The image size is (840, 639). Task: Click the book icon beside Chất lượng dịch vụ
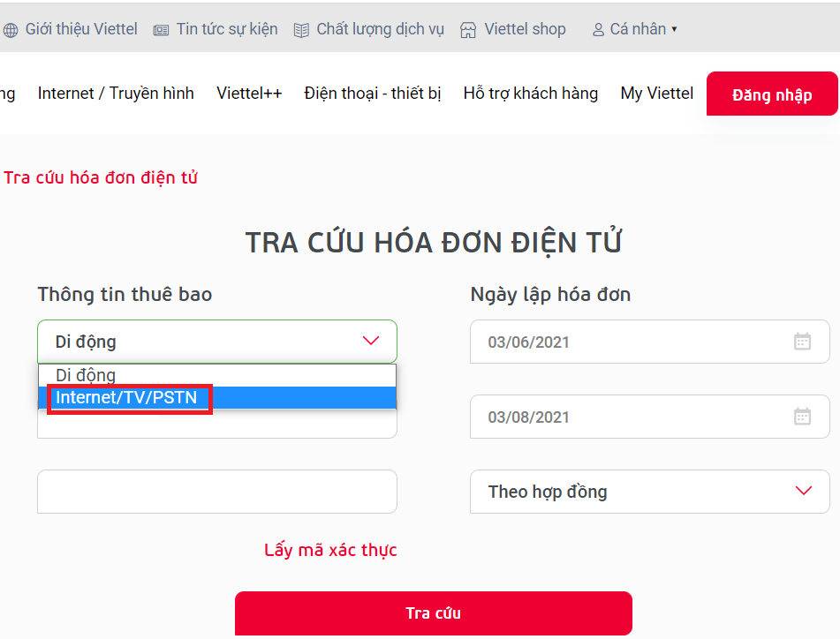tap(301, 28)
